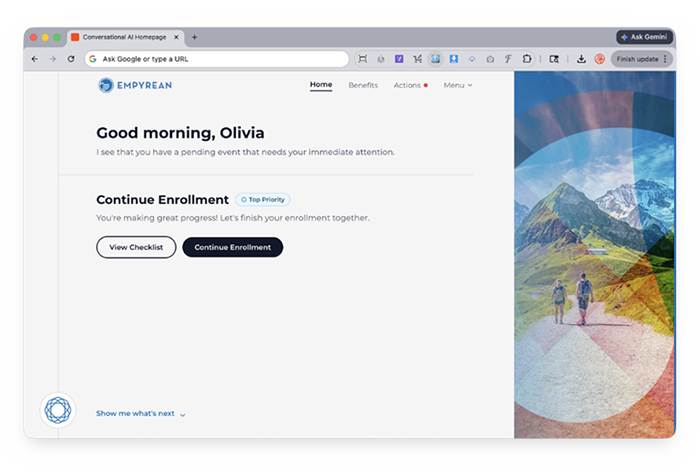Image resolution: width=700 pixels, height=473 pixels.
Task: Click the macOS yellow minimize window button
Action: (45, 37)
